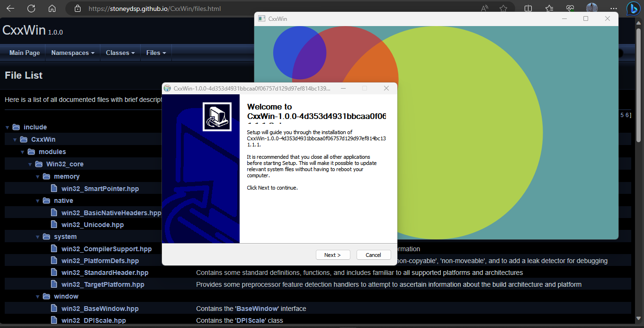Click the installer icon in setup title bar

click(167, 88)
